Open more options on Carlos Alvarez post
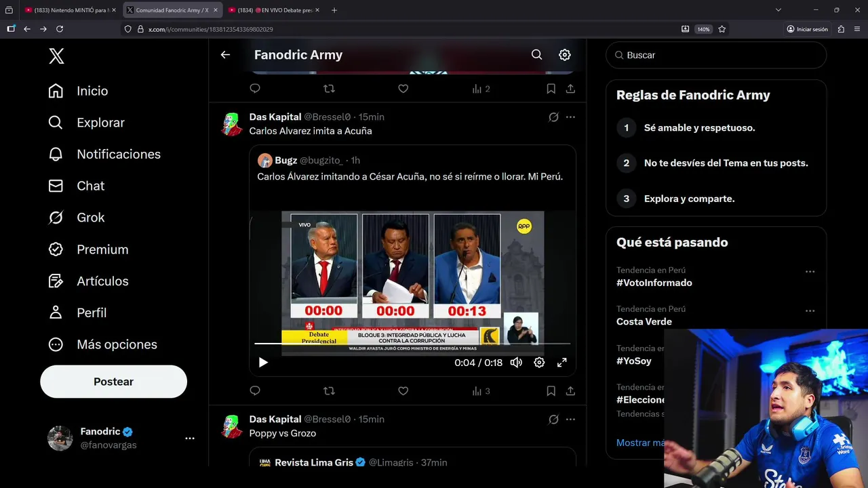The height and width of the screenshot is (488, 868). coord(570,117)
